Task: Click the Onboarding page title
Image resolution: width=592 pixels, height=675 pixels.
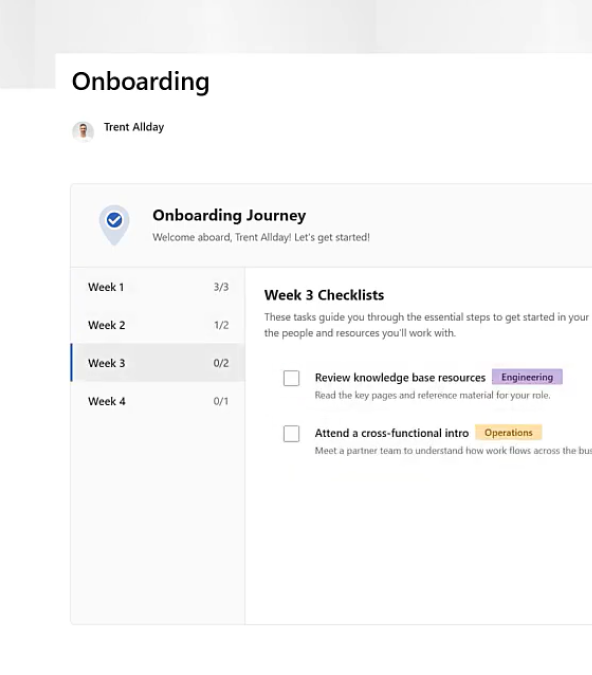Action: coord(141,81)
